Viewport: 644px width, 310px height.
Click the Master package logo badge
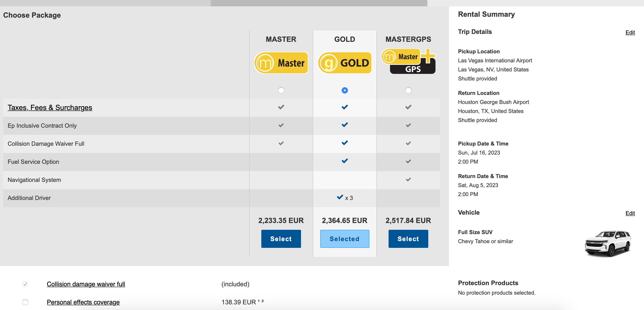[x=281, y=63]
